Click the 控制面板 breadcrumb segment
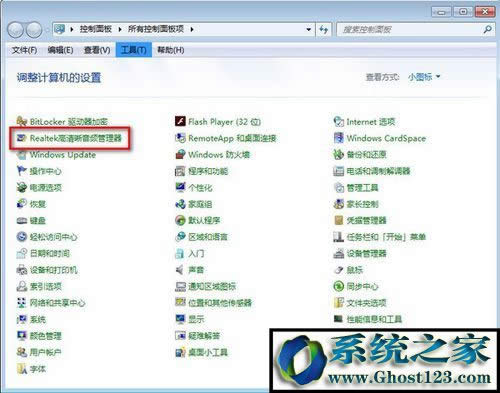The height and width of the screenshot is (393, 500). click(x=96, y=29)
